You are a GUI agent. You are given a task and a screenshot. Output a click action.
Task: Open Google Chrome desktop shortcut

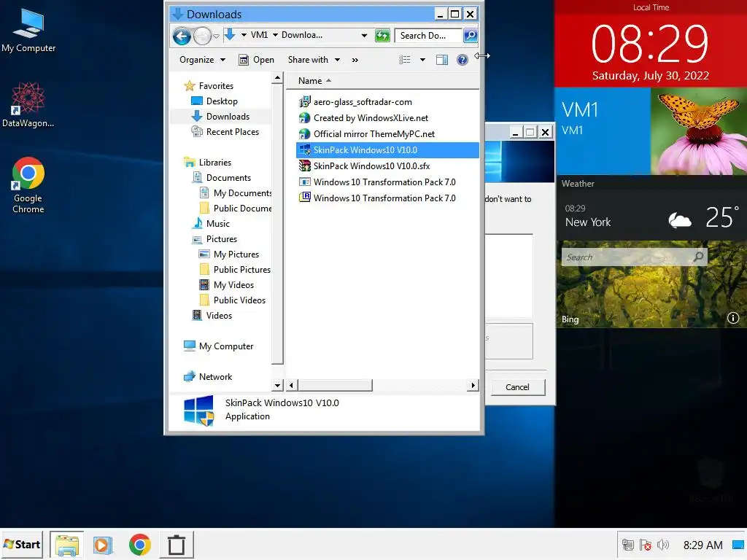(x=28, y=185)
